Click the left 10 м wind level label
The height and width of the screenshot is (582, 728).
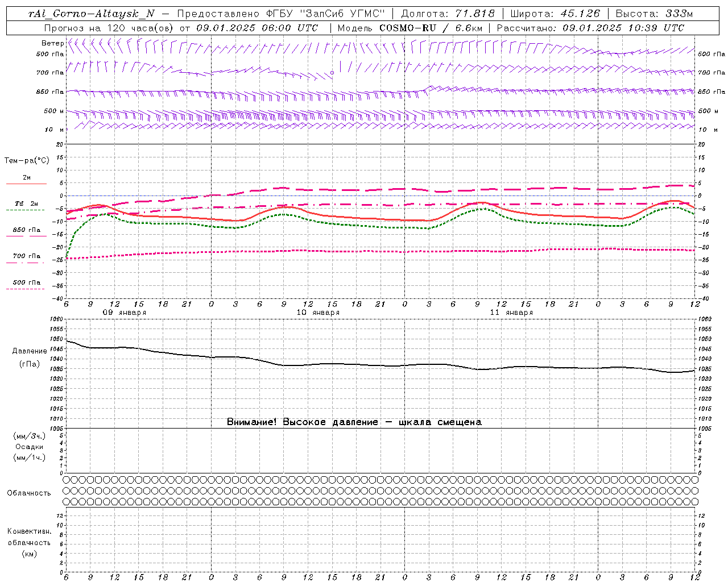54,130
